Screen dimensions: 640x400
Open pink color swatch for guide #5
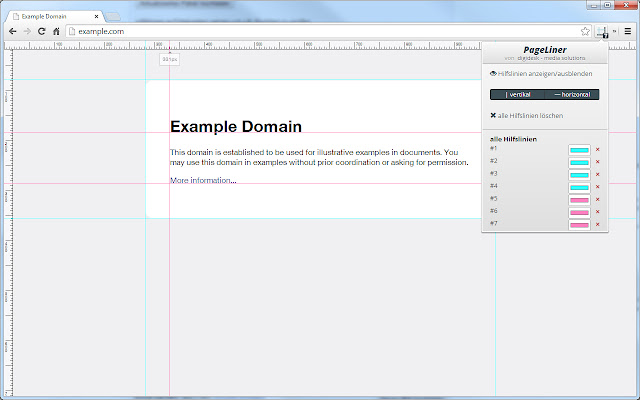pos(578,199)
